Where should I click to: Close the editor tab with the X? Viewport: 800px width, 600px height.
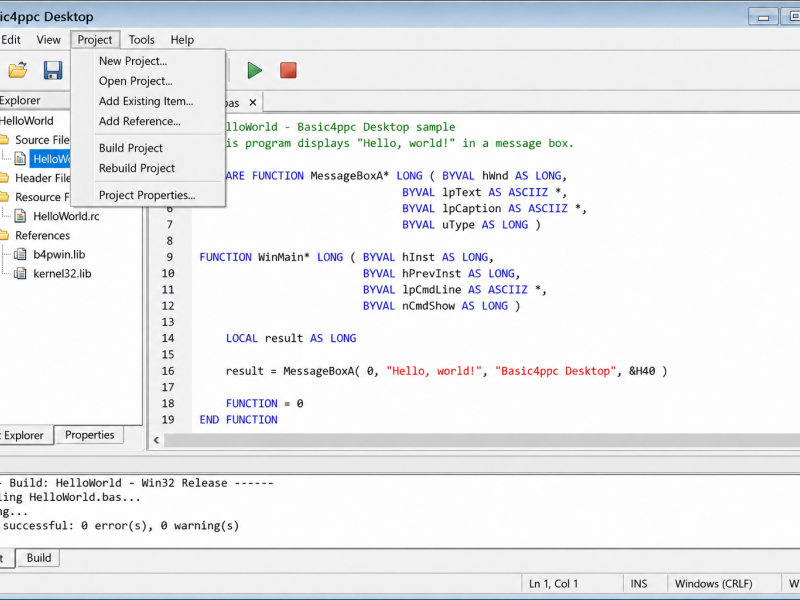click(253, 103)
